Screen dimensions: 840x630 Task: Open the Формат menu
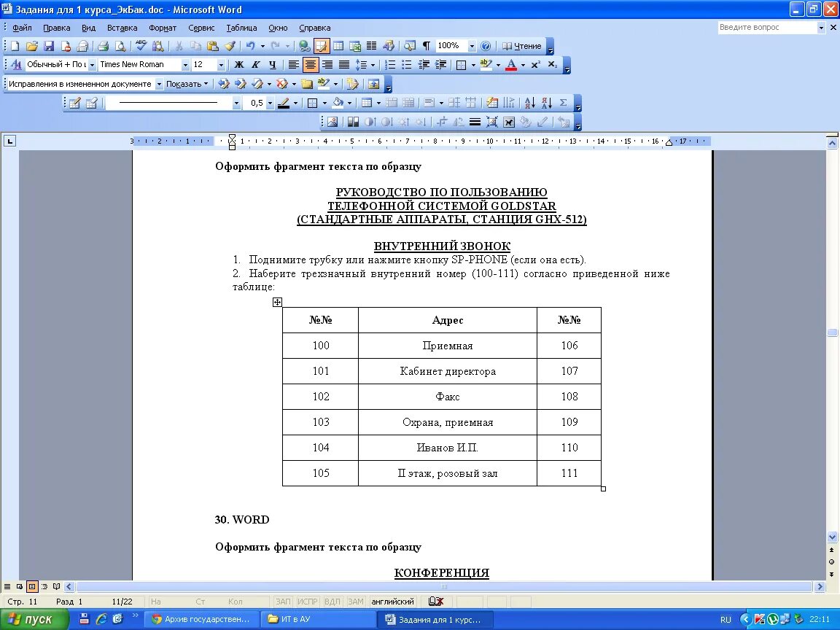163,28
